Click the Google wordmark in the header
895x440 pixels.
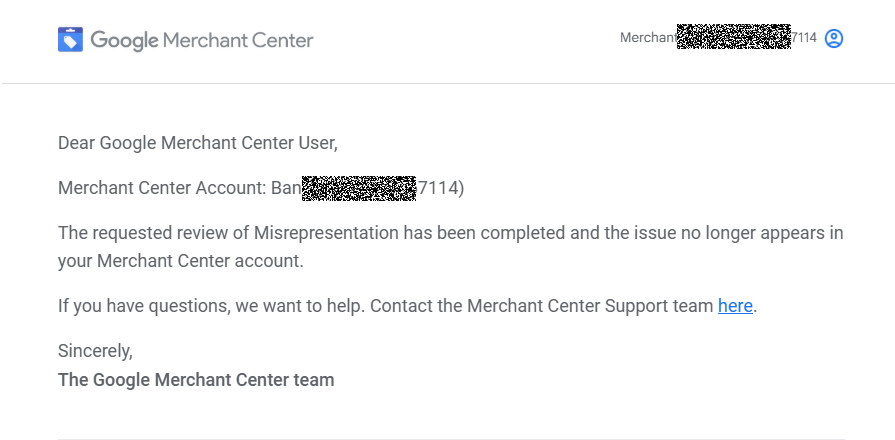[124, 41]
